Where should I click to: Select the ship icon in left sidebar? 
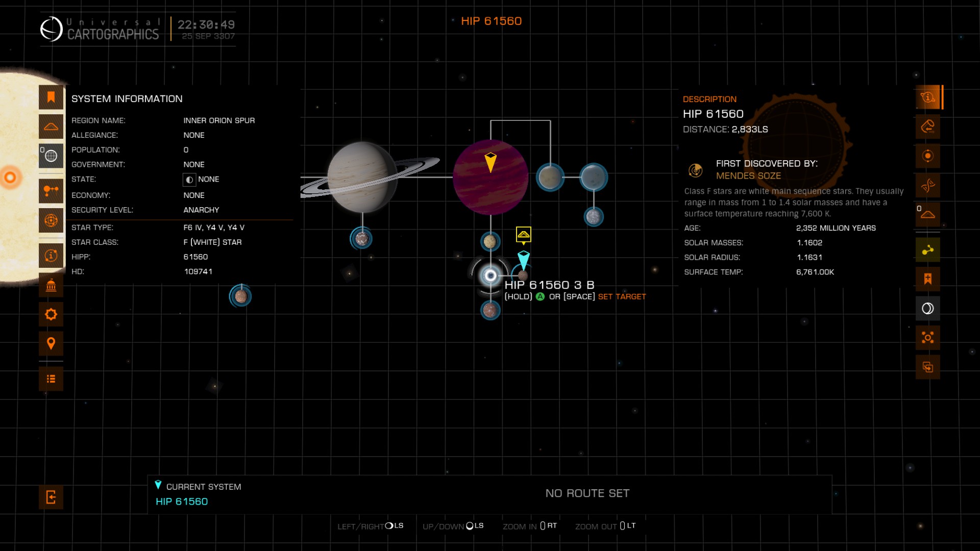[x=51, y=127]
